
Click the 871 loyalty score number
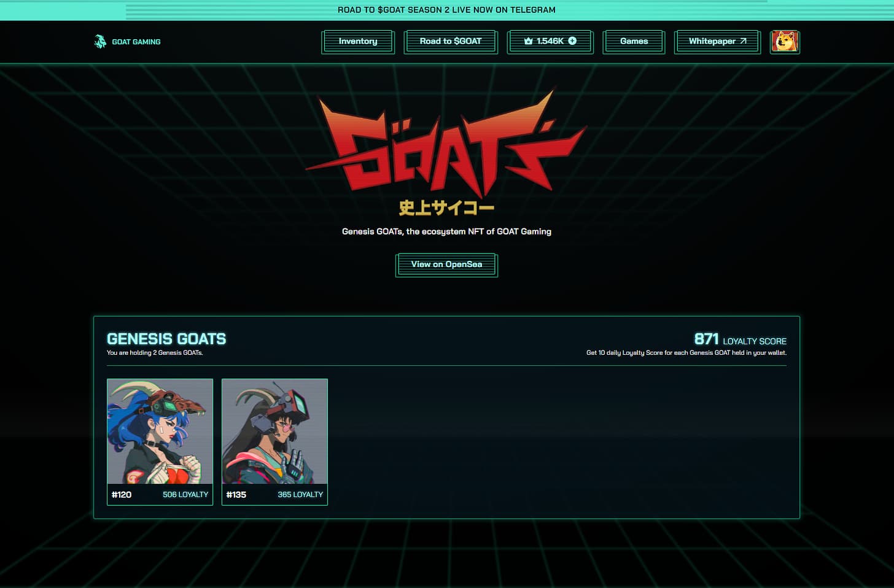pyautogui.click(x=706, y=339)
